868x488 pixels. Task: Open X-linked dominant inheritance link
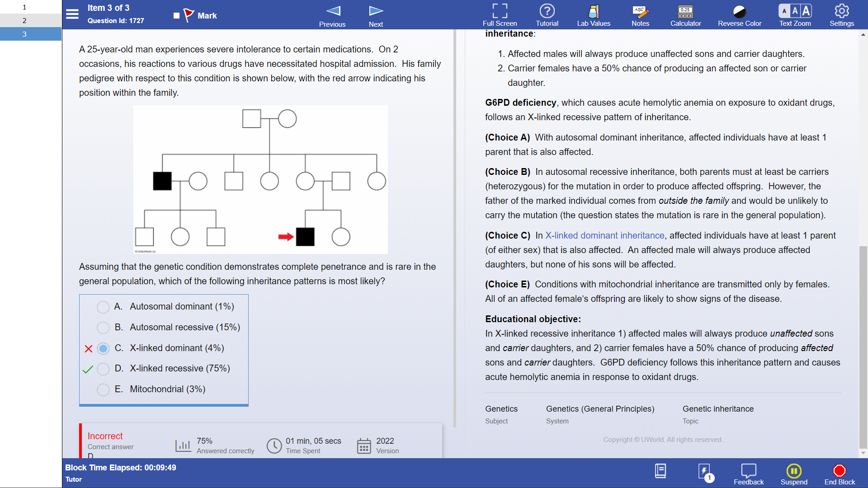[x=604, y=235]
